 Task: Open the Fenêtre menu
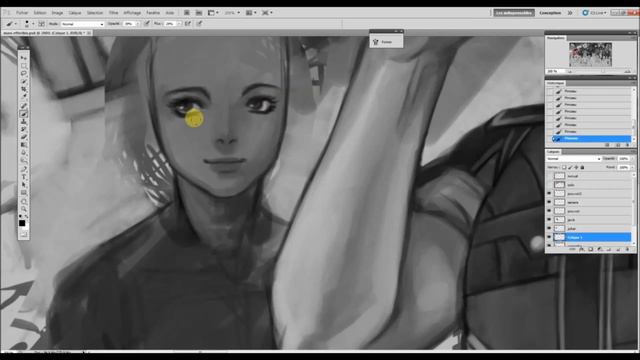point(153,13)
